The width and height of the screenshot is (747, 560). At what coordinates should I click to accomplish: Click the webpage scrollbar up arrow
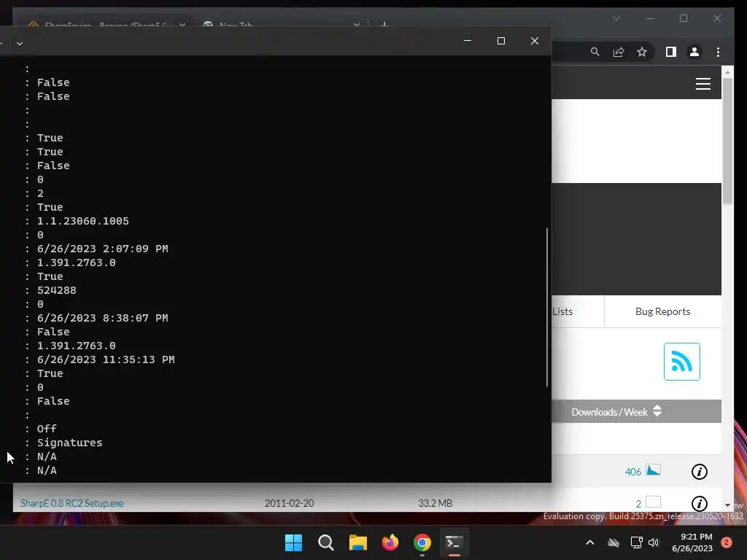(x=727, y=72)
